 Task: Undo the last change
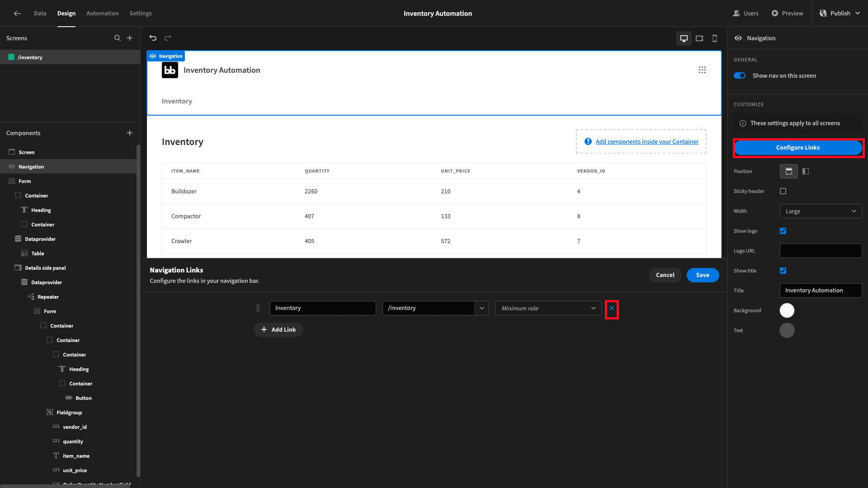(153, 38)
